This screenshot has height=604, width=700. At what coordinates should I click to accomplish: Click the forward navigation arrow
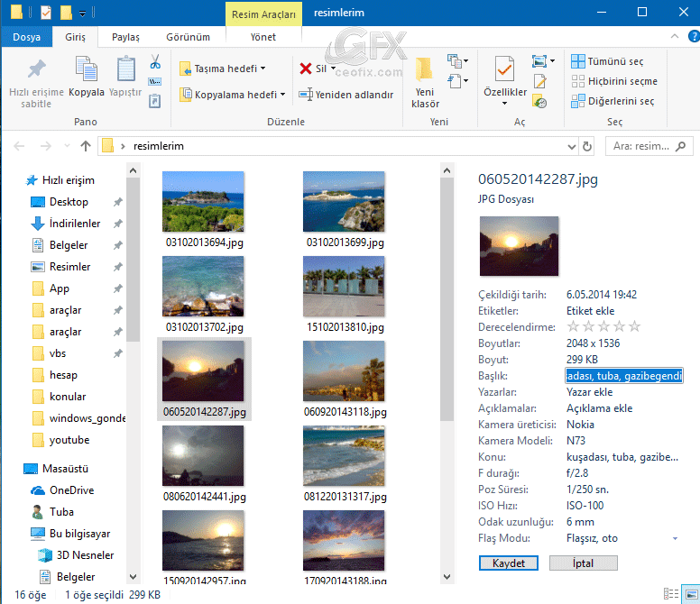(45, 146)
